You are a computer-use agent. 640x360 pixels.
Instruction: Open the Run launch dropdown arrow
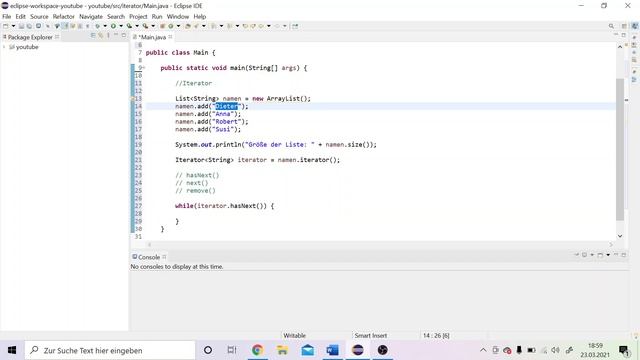coord(121,26)
